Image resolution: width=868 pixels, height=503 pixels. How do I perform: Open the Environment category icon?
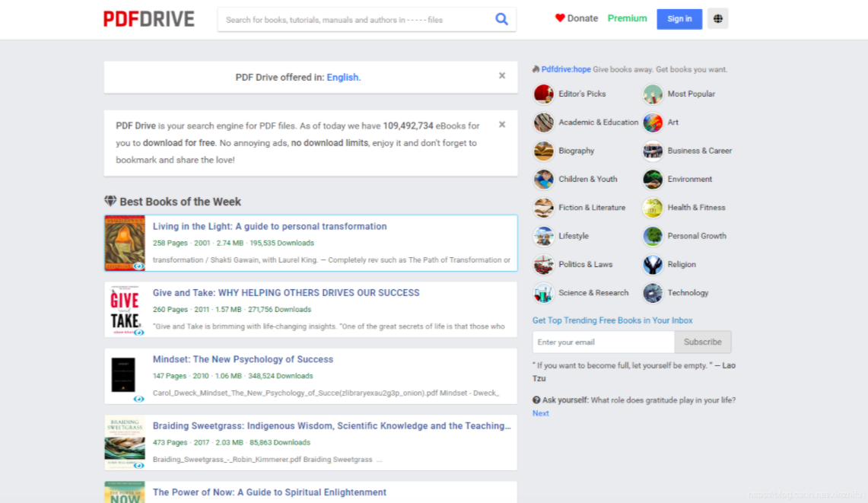point(653,180)
